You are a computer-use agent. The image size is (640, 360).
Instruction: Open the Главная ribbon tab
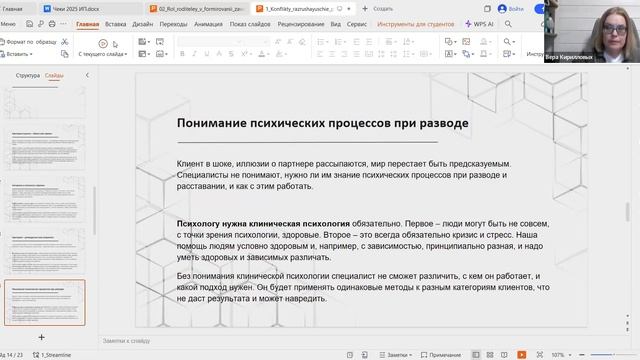pos(87,24)
